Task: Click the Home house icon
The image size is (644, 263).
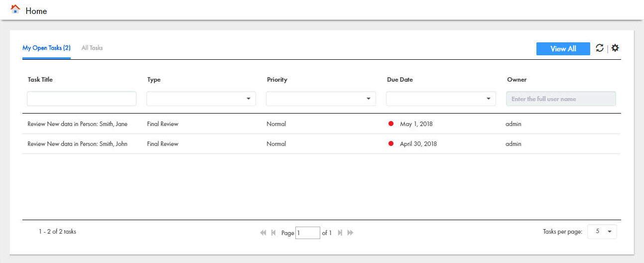Action: coord(15,9)
